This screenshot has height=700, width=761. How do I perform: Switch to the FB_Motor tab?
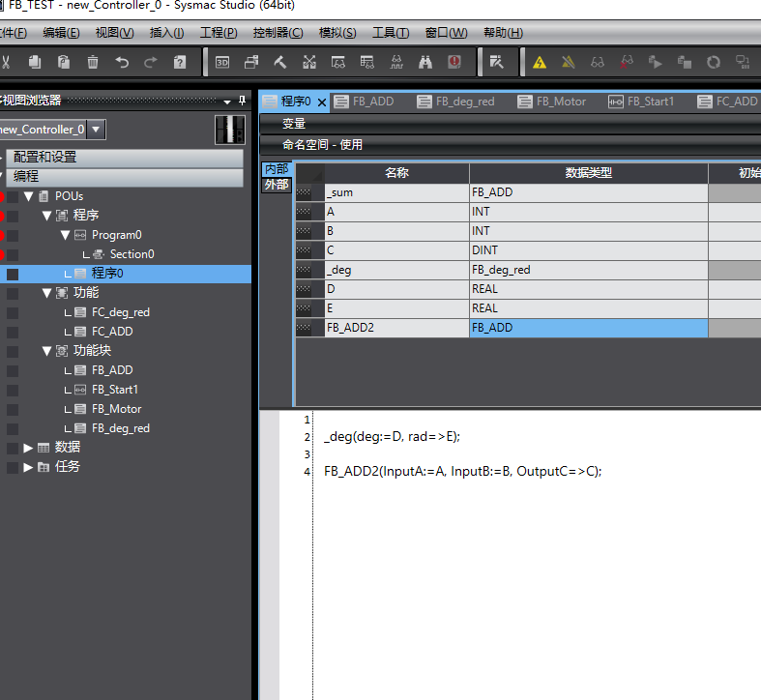click(x=552, y=102)
